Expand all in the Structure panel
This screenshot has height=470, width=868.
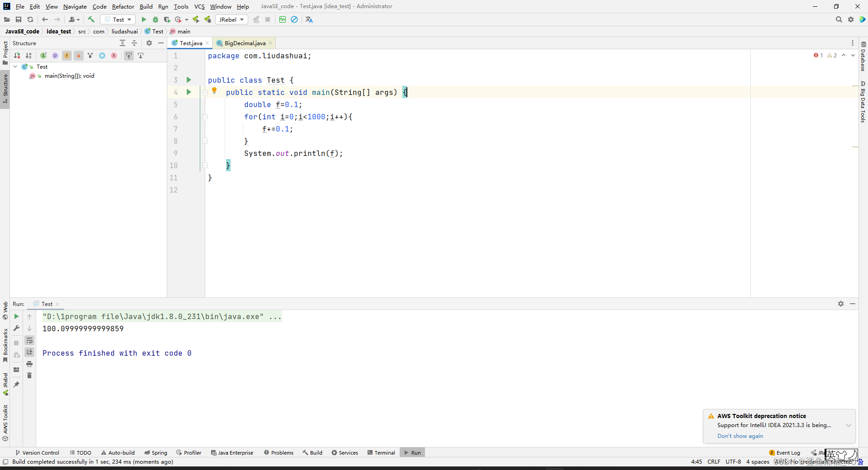(123, 43)
